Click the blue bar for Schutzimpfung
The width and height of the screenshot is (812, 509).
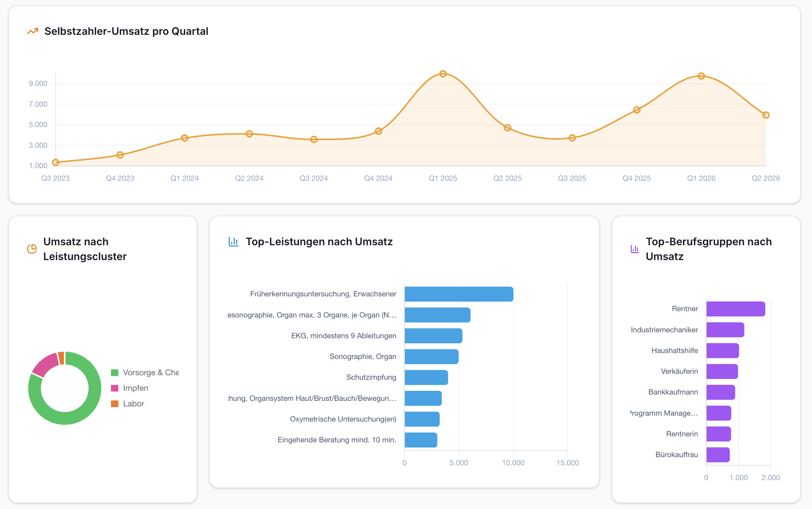click(426, 377)
